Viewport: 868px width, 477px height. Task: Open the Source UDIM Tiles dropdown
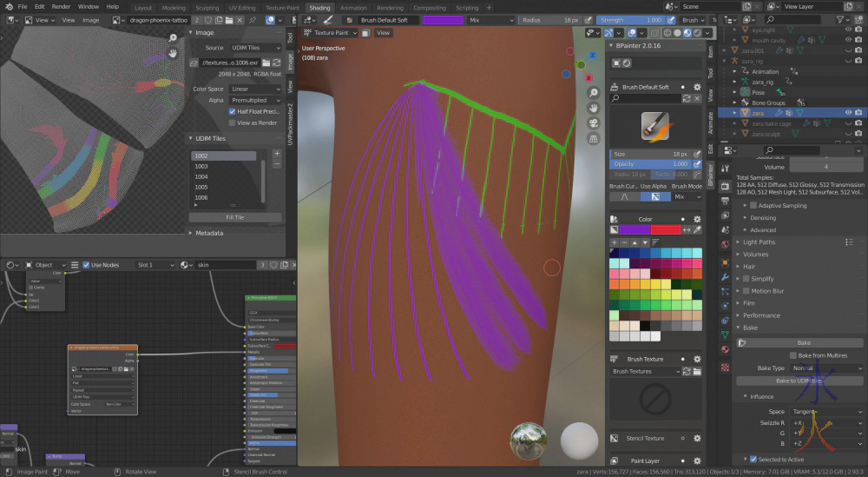[255, 48]
